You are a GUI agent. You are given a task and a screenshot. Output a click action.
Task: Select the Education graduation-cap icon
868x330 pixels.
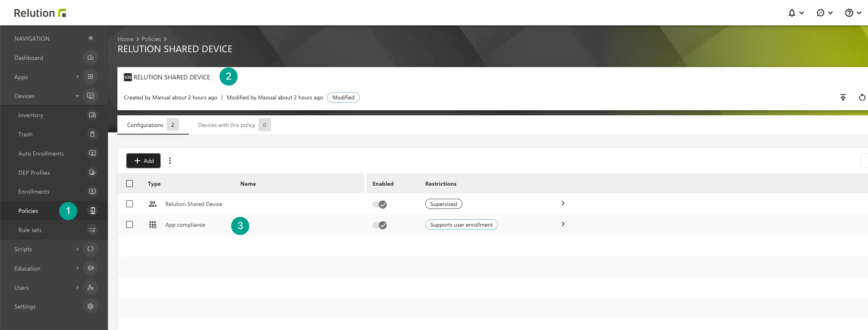[x=90, y=268]
